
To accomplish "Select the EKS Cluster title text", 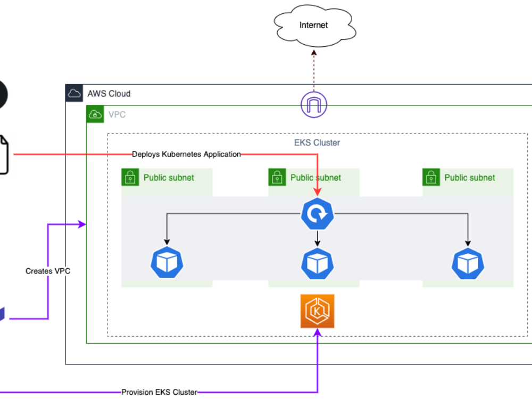I will pos(317,143).
